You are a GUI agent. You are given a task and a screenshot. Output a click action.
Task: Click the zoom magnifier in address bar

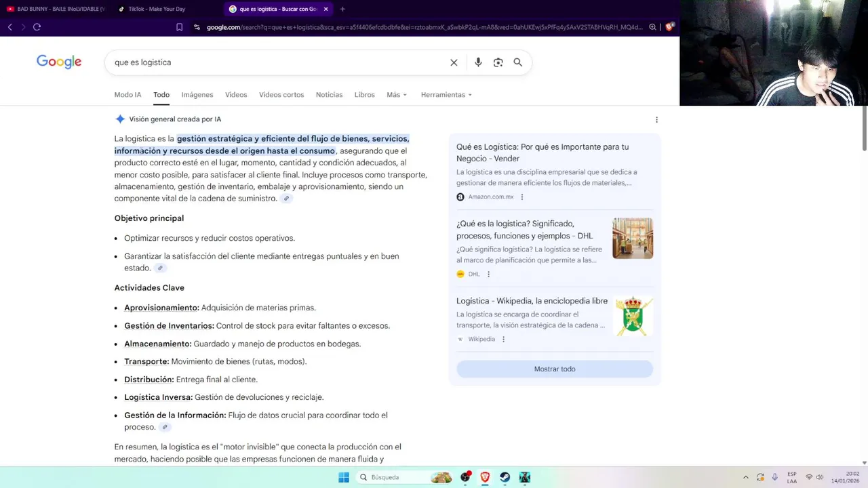click(652, 27)
